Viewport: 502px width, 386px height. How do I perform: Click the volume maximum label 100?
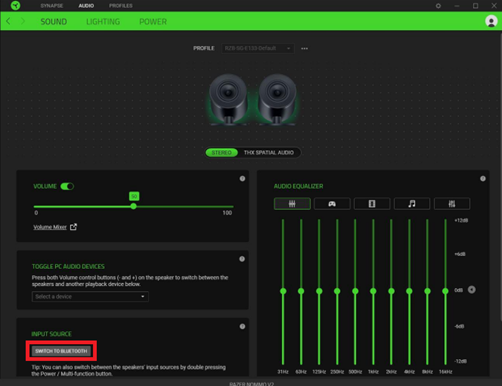227,213
